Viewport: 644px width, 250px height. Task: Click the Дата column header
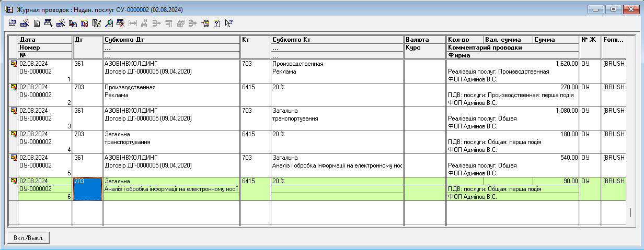(44, 40)
